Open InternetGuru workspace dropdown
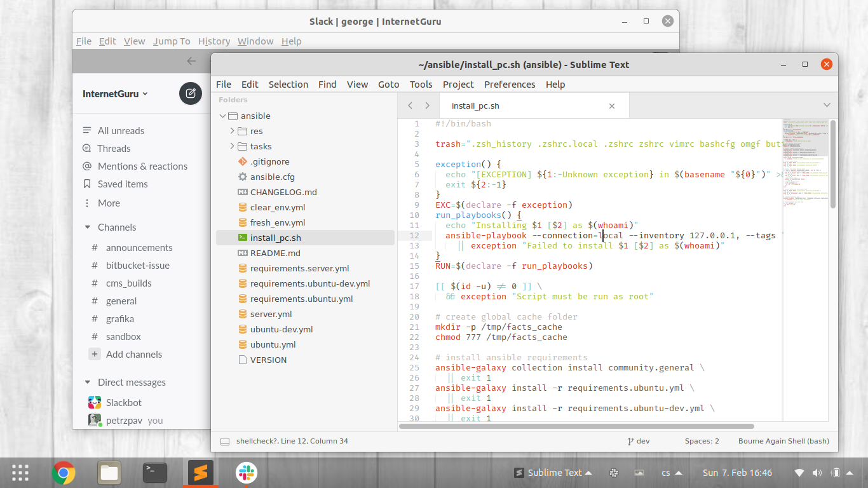The height and width of the screenshot is (488, 868). [x=115, y=93]
